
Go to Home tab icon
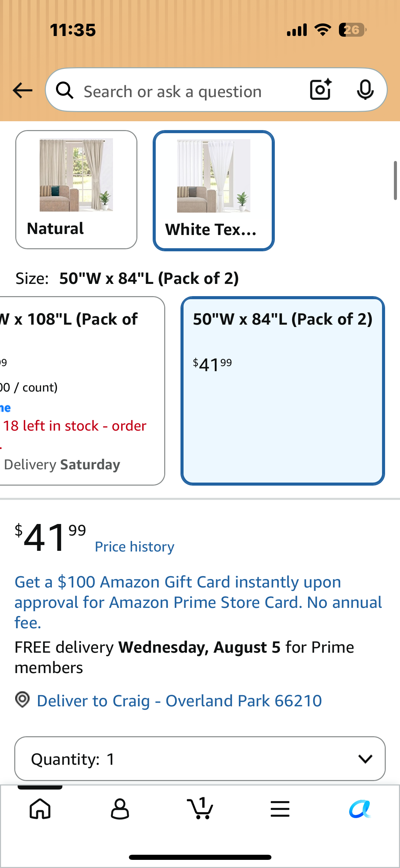click(x=40, y=809)
